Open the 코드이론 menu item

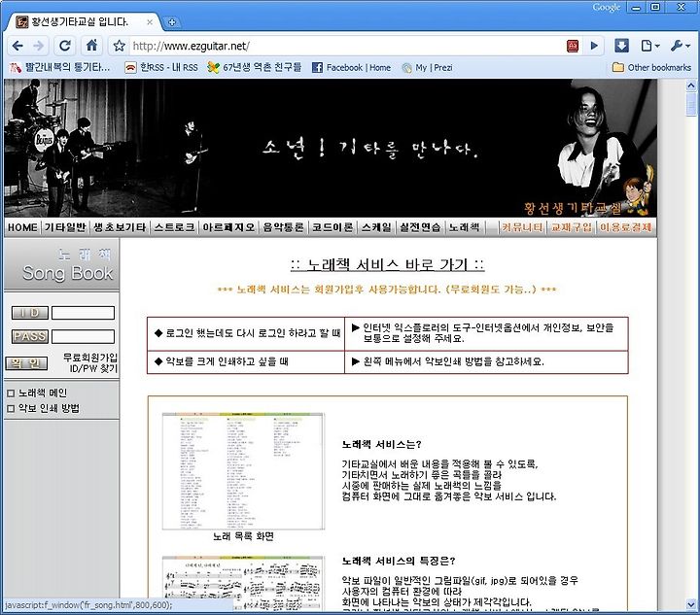pyautogui.click(x=332, y=227)
